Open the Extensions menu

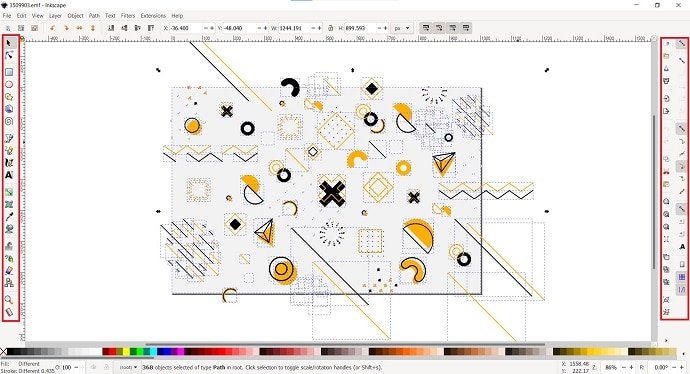click(153, 15)
